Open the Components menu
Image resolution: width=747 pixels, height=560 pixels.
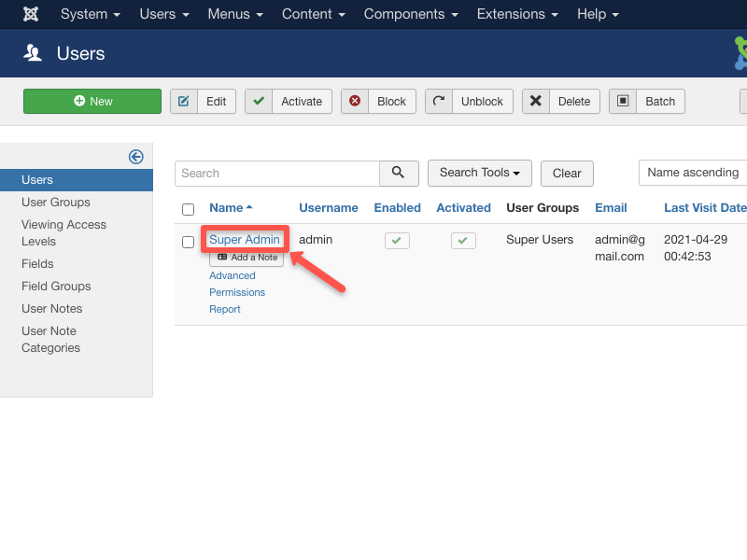pyautogui.click(x=410, y=14)
